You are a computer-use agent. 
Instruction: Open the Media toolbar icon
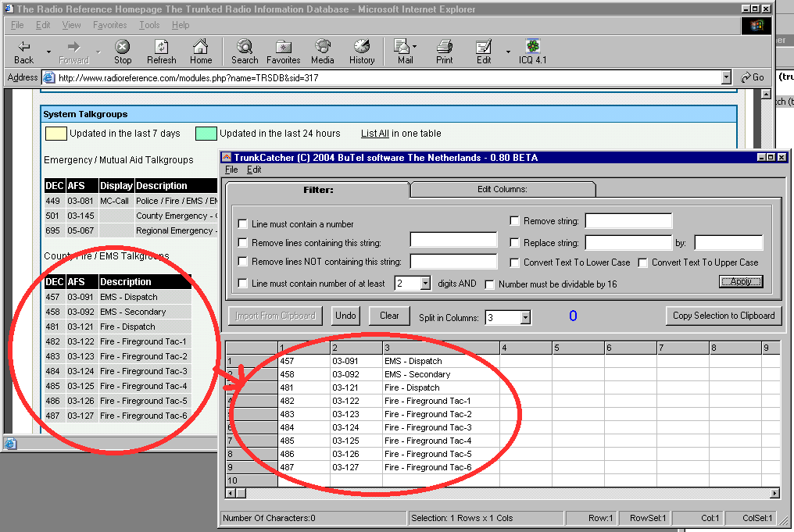[x=323, y=47]
